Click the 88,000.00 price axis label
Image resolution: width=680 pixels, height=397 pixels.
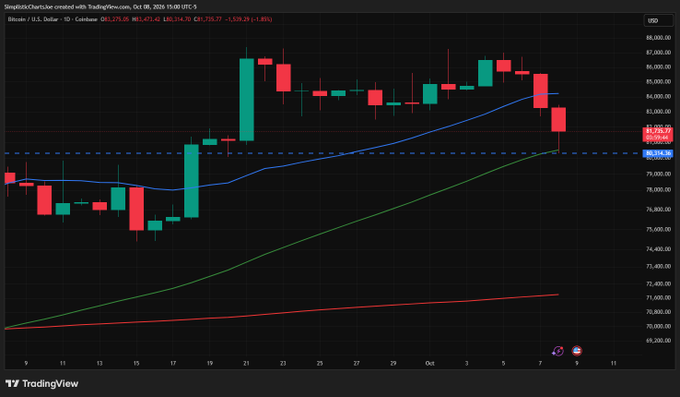(658, 38)
